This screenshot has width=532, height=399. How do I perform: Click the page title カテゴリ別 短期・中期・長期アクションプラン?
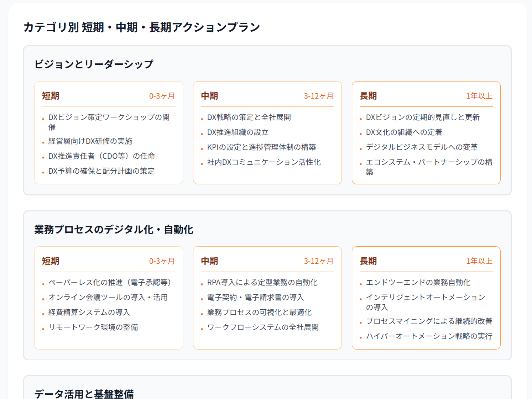(x=142, y=26)
